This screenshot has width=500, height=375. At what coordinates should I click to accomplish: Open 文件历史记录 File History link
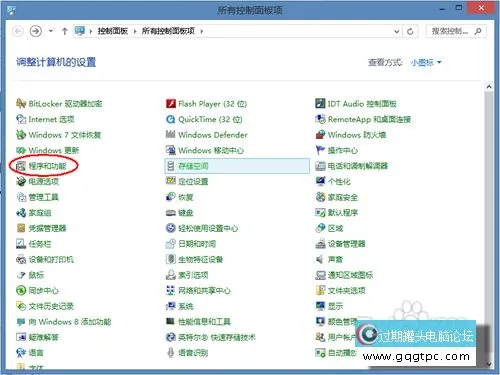click(51, 306)
